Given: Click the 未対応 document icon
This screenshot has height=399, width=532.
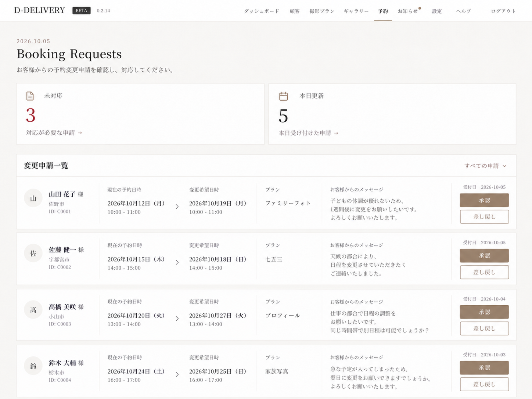Looking at the screenshot, I should click(x=30, y=96).
